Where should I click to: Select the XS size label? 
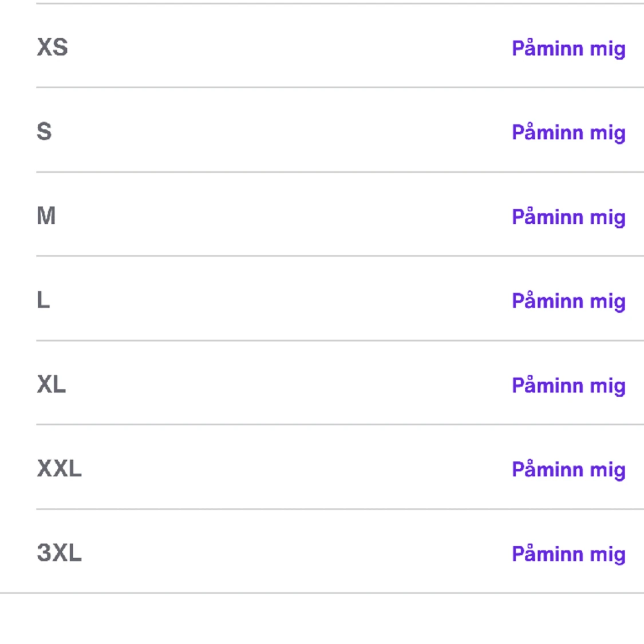[52, 48]
